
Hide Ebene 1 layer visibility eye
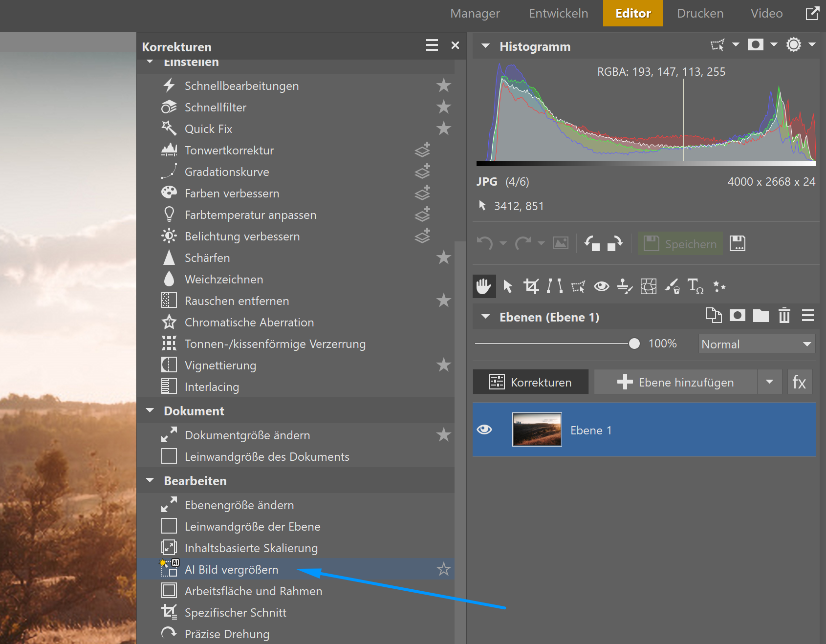pyautogui.click(x=484, y=429)
